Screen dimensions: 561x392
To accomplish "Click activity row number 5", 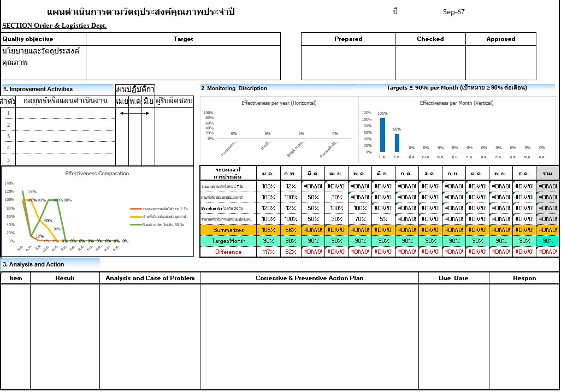I will pyautogui.click(x=8, y=159).
